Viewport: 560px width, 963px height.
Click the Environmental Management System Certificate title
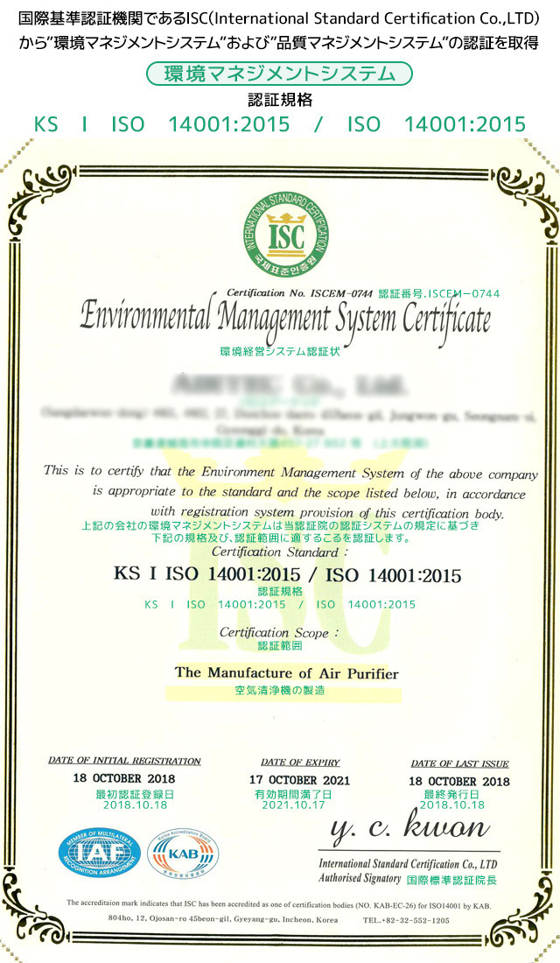pos(285,318)
